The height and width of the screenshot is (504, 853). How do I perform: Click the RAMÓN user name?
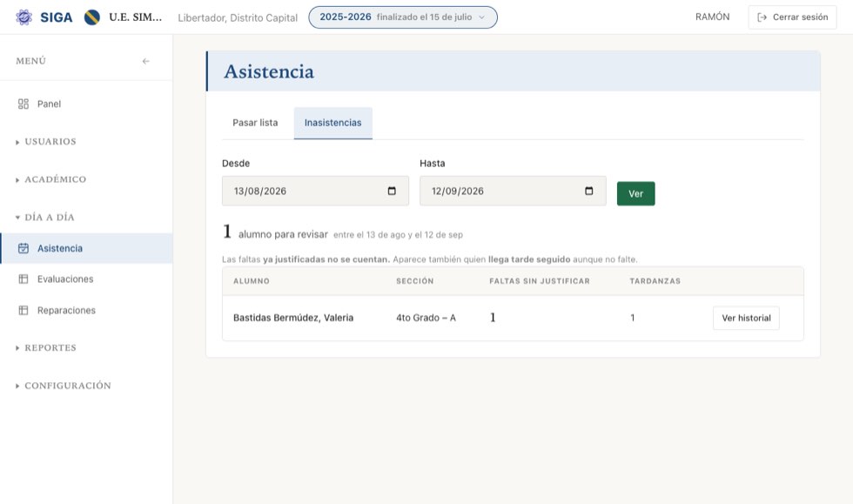[x=712, y=17]
